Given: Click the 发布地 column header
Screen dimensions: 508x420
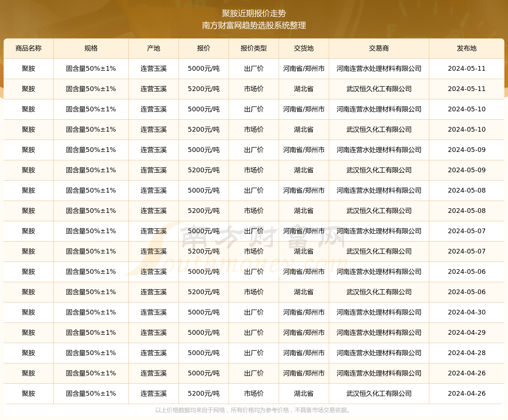Looking at the screenshot, I should click(x=467, y=48).
